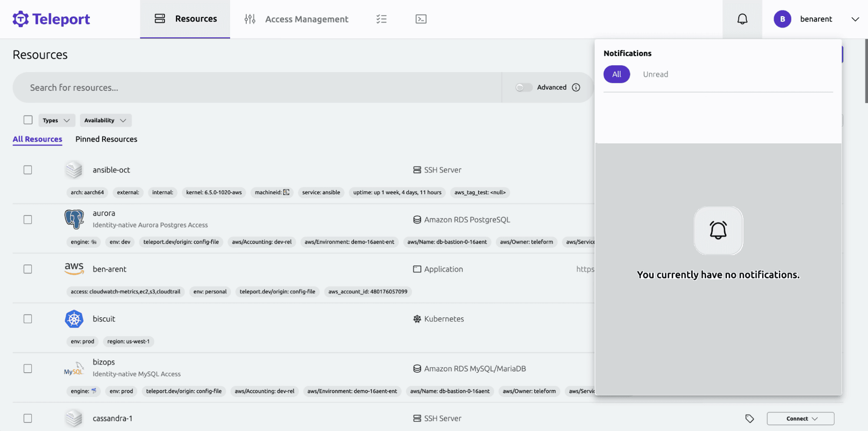This screenshot has height=431, width=868.
Task: Open the notifications bell panel
Action: [742, 19]
